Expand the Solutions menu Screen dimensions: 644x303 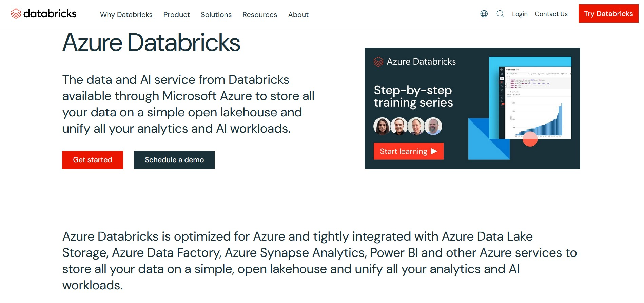pos(216,15)
